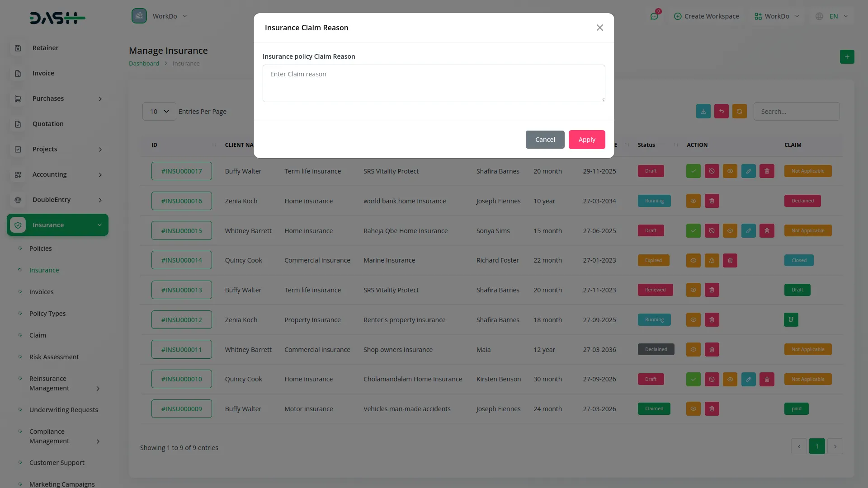Viewport: 868px width, 488px height.
Task: Click the reject icon for #INSU000010
Action: pos(712,380)
